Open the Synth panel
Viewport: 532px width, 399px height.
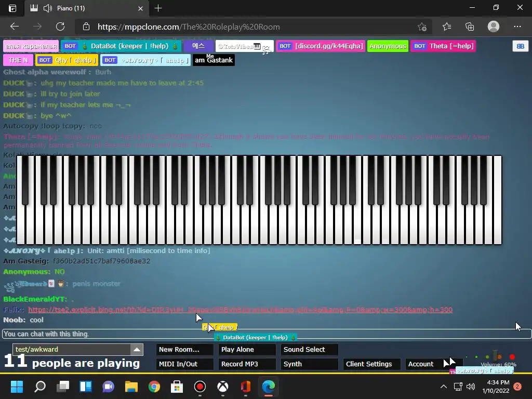tap(310, 364)
